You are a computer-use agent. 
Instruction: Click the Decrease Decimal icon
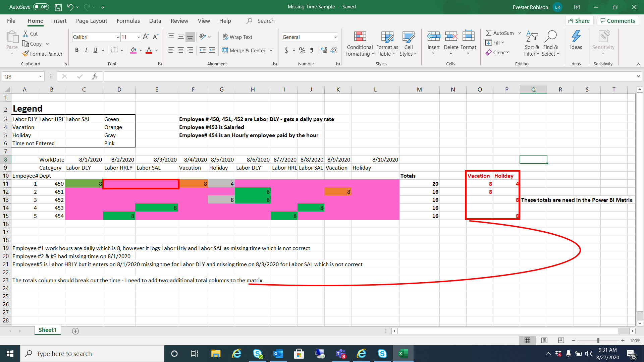pos(334,50)
